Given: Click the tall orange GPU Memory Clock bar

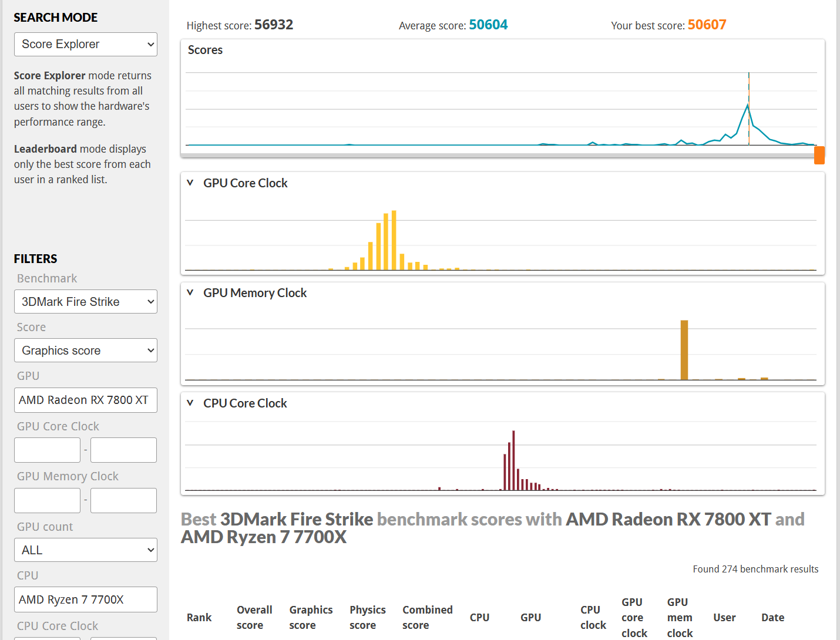Looking at the screenshot, I should click(684, 350).
